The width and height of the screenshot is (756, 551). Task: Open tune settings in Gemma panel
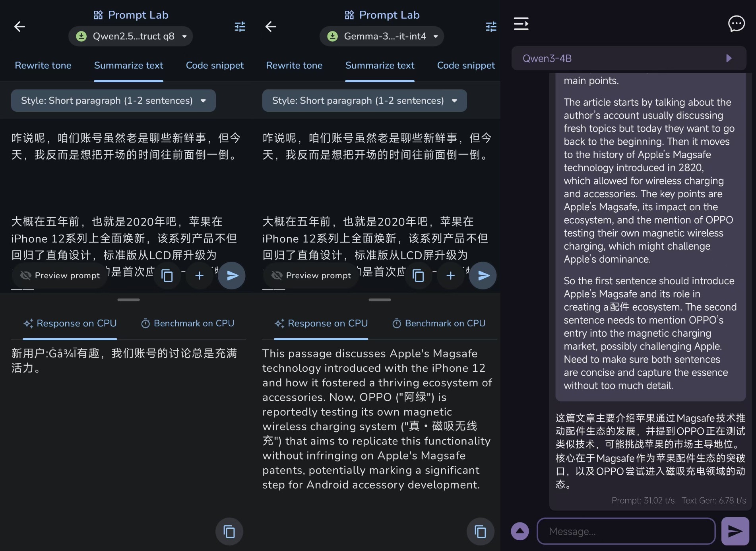coord(491,27)
